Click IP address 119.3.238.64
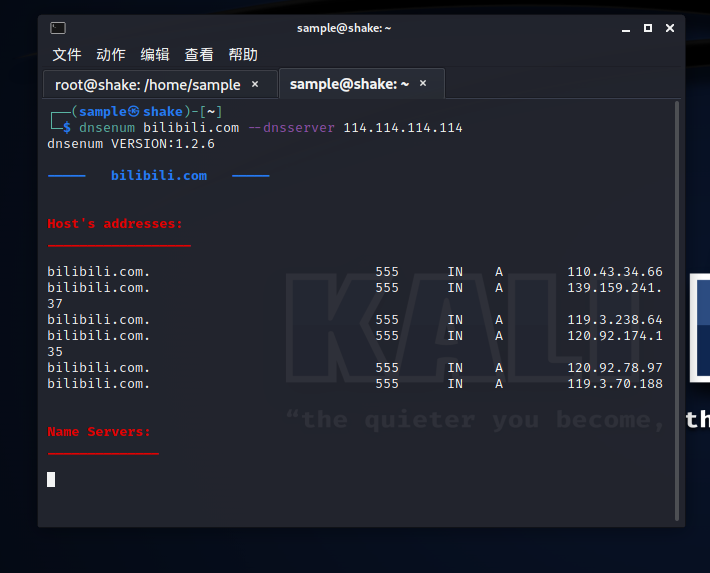710x573 pixels. tap(615, 320)
